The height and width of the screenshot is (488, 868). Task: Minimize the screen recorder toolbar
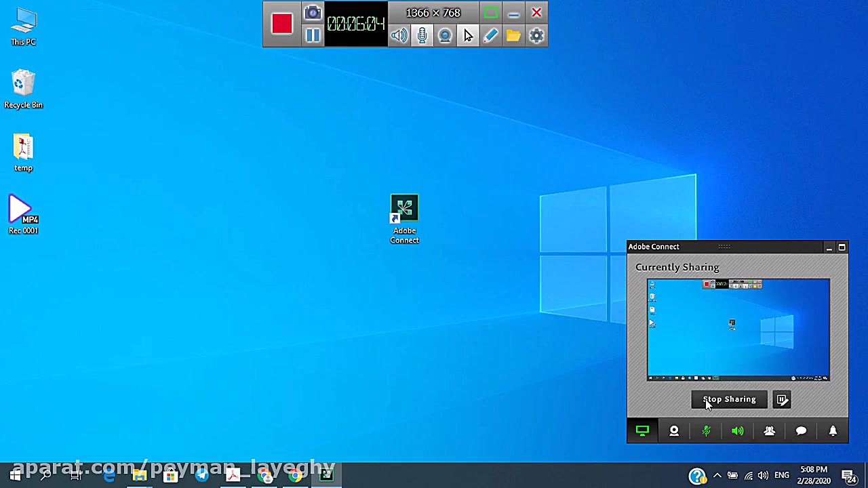point(514,13)
